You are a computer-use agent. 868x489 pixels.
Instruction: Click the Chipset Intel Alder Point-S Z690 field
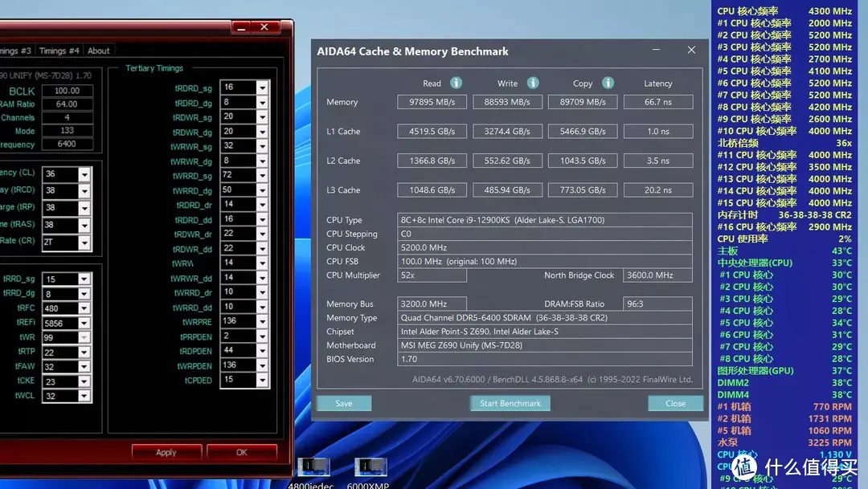pyautogui.click(x=545, y=332)
